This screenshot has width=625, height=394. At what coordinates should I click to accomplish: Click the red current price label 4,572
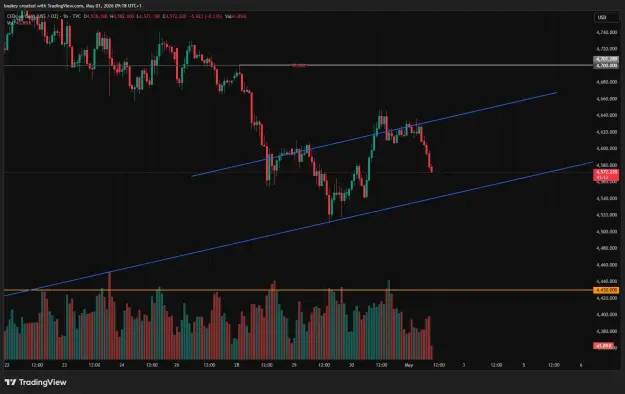606,174
